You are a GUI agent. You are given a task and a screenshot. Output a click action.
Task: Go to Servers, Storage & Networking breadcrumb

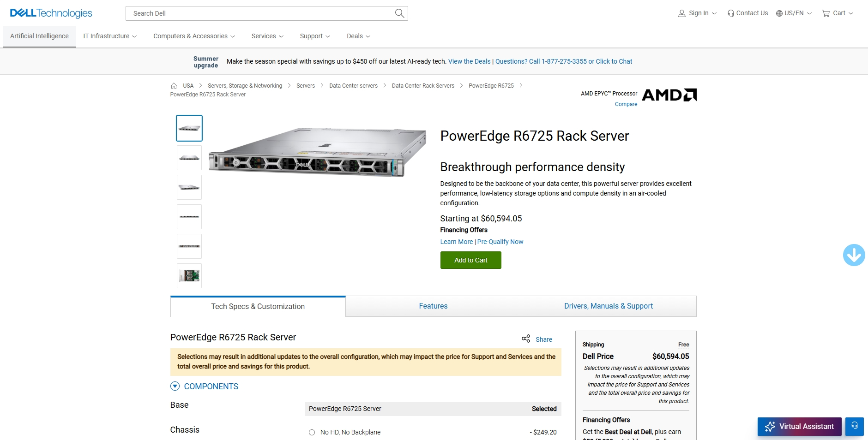tap(245, 86)
